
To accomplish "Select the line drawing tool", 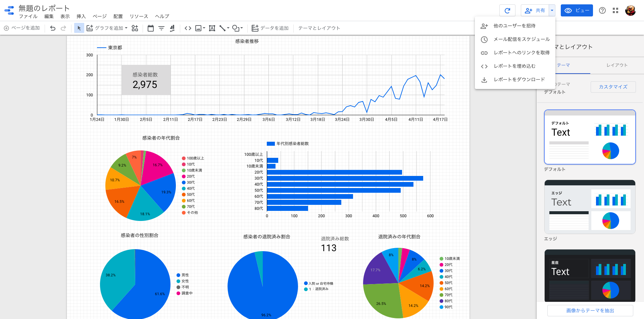I will [222, 28].
